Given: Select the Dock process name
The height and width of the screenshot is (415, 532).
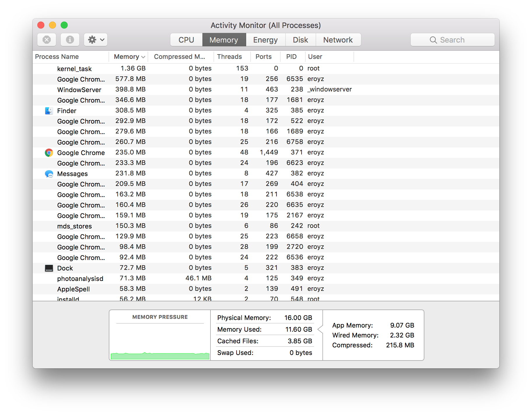Looking at the screenshot, I should (65, 268).
